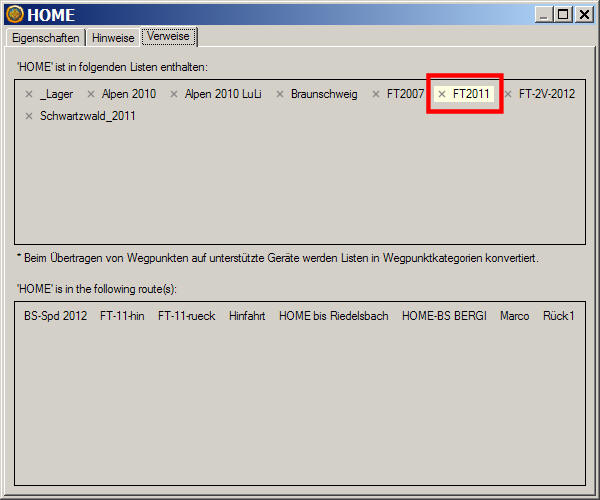Click the x icon next to Braunschweig
Image resolution: width=600 pixels, height=500 pixels.
tap(280, 94)
